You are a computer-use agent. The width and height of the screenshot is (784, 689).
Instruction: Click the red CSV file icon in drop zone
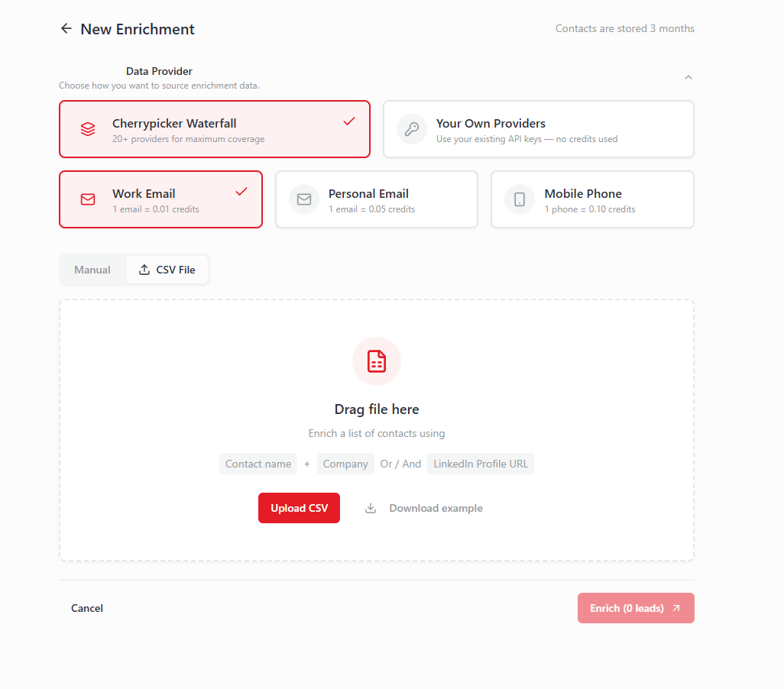[377, 361]
